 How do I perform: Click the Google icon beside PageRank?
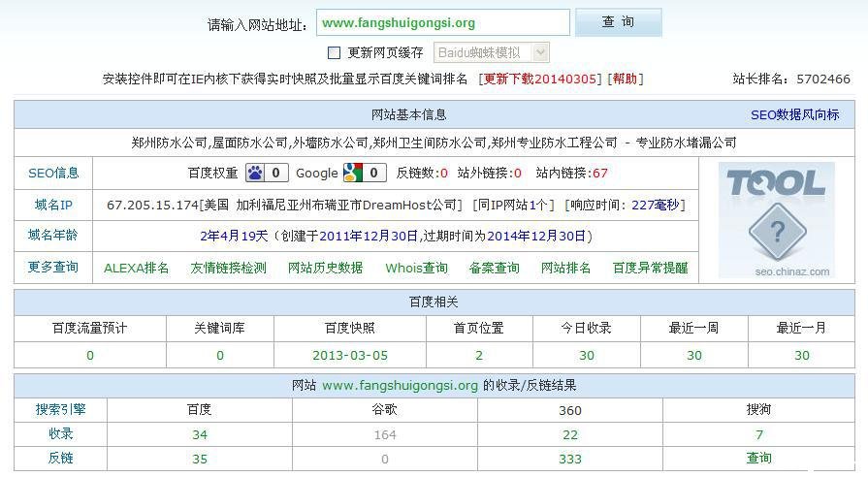click(x=351, y=174)
